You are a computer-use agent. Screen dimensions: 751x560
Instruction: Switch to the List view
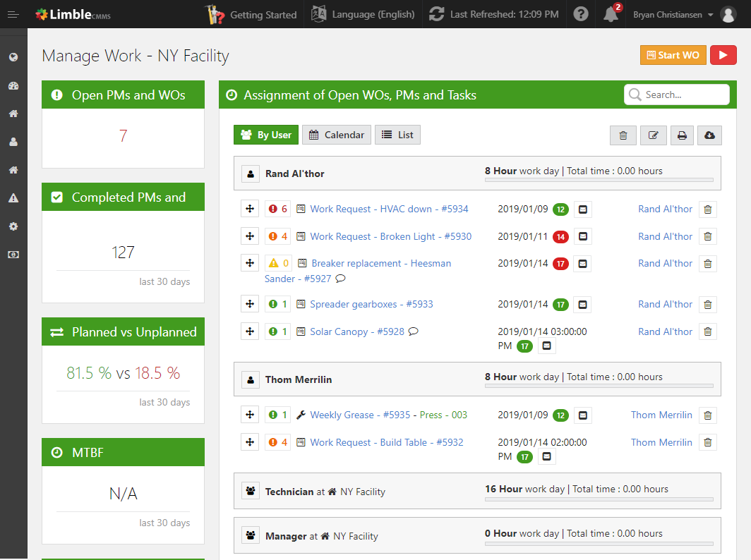point(397,135)
